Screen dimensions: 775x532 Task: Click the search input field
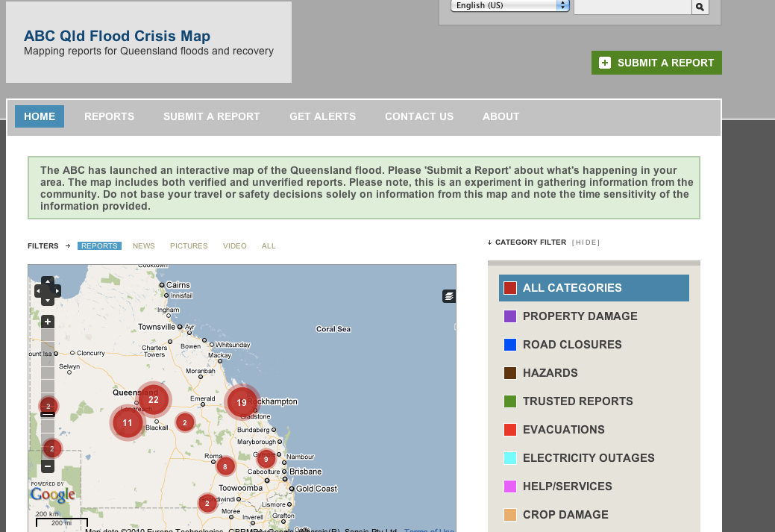coord(632,7)
